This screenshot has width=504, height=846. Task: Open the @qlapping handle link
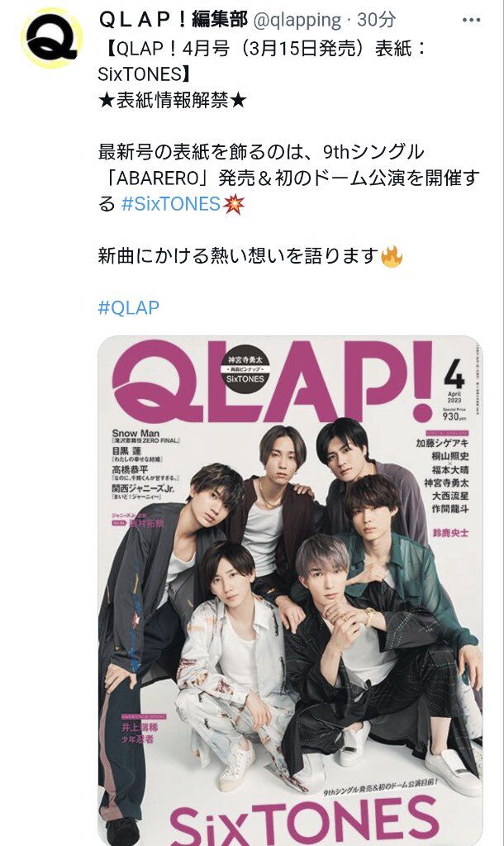(297, 21)
